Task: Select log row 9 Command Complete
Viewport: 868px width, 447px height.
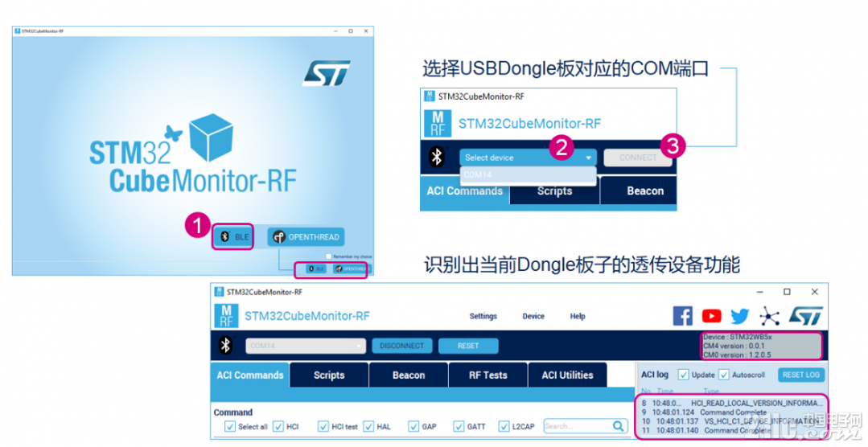Action: [732, 412]
